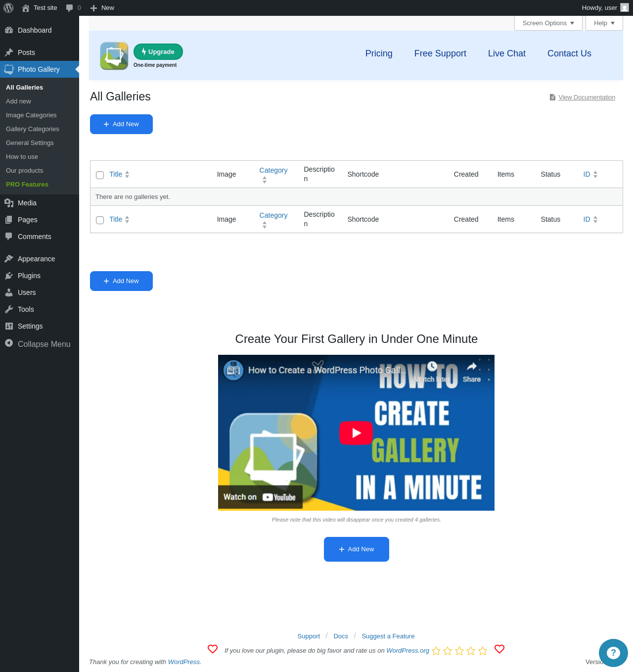Play the YouTube tutorial video
Viewport: 633px width, 672px height.
(356, 433)
